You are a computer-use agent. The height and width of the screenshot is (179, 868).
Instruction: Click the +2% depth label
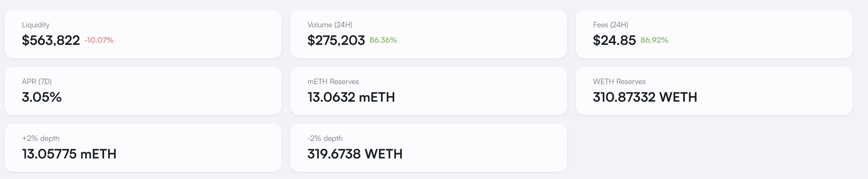[x=41, y=138]
